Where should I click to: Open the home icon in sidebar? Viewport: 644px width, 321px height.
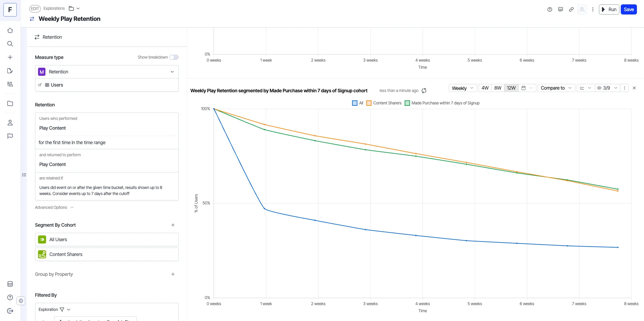tap(10, 30)
